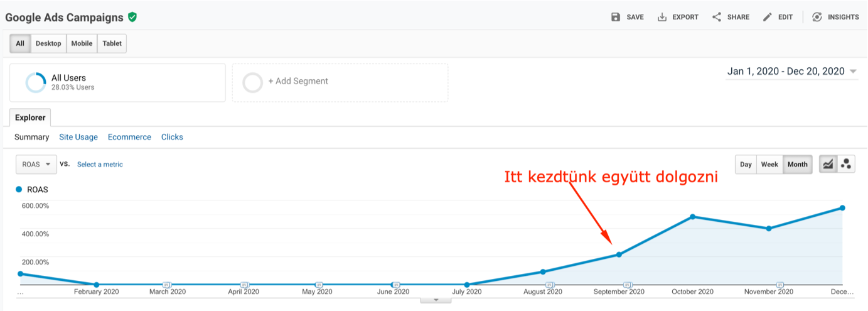Screen dimensions: 868x311
Task: Click the Edit pencil icon
Action: click(768, 17)
